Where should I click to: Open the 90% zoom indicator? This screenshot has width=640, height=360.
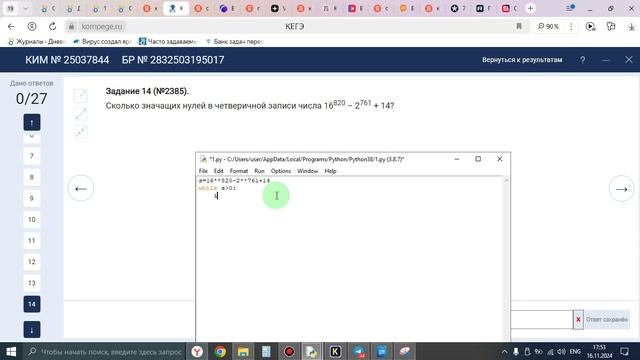[548, 26]
